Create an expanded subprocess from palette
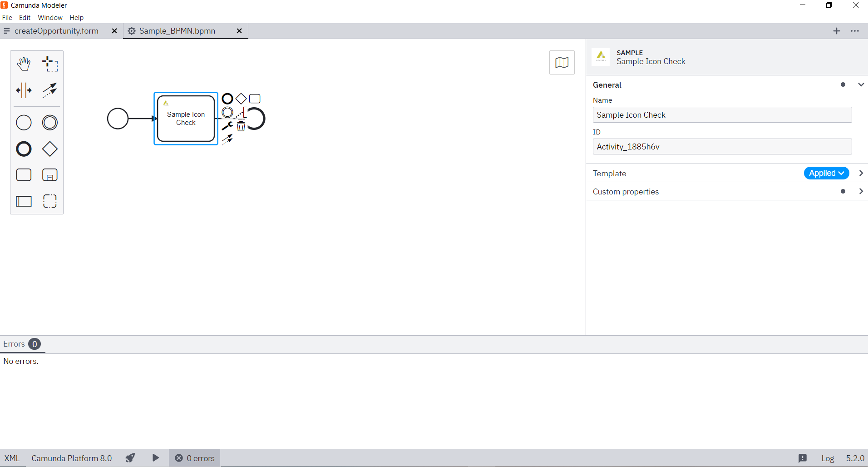This screenshot has height=467, width=868. (50, 175)
